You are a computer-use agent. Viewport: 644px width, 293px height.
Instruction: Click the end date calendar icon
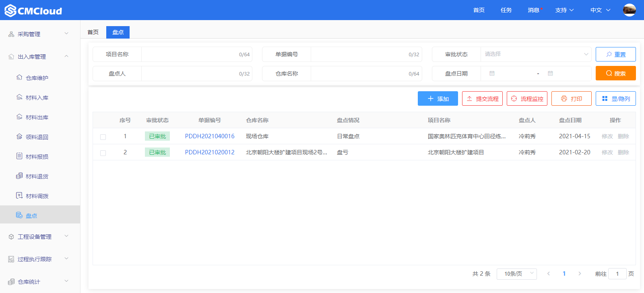pos(550,74)
